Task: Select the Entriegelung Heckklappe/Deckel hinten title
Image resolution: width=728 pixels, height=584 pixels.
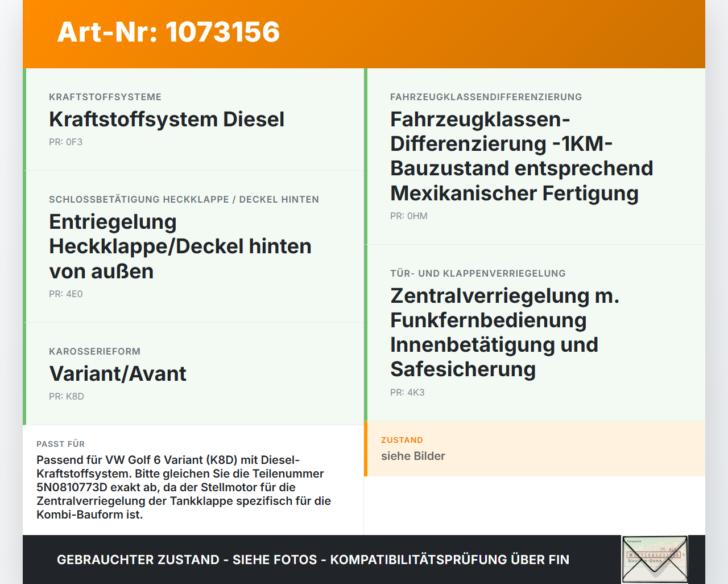Action: (x=180, y=246)
